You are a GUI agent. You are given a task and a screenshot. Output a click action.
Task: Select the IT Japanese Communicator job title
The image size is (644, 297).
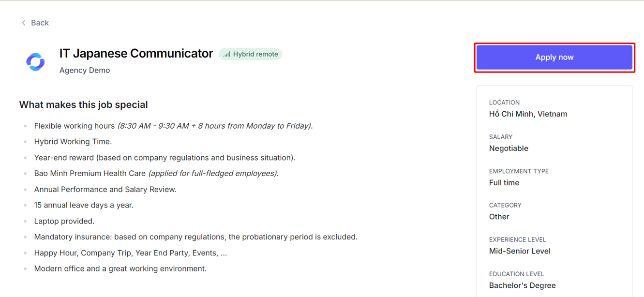point(136,54)
